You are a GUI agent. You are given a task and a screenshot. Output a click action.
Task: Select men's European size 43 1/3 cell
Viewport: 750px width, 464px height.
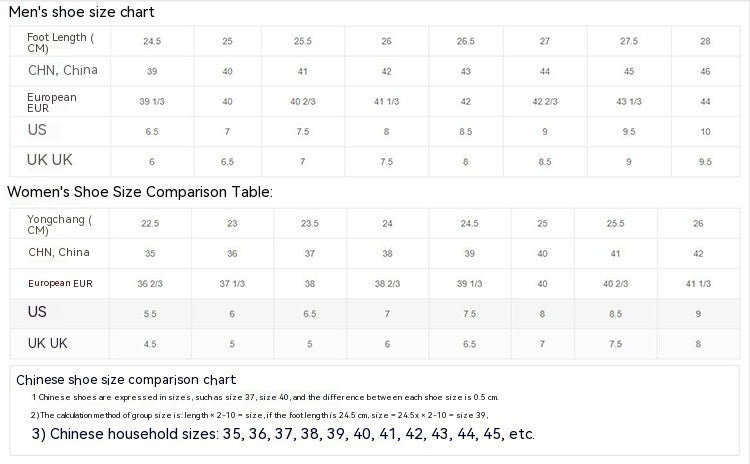(629, 102)
